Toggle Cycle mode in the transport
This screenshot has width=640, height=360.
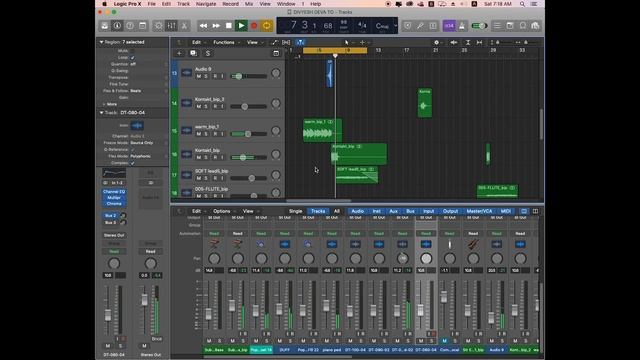pyautogui.click(x=267, y=26)
